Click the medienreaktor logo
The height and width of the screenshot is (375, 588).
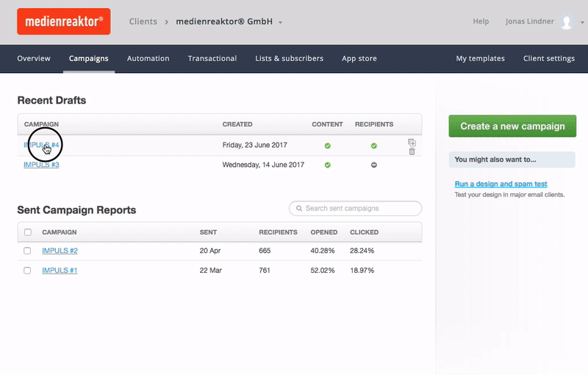click(64, 21)
